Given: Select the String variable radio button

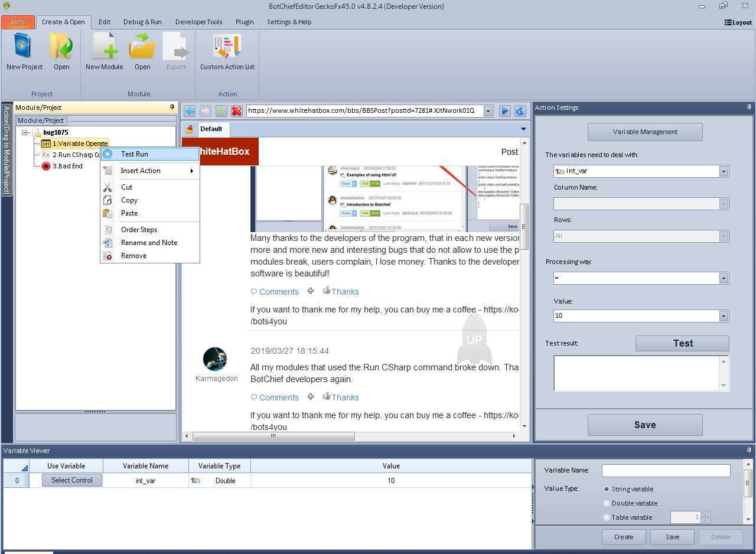Looking at the screenshot, I should pos(607,489).
